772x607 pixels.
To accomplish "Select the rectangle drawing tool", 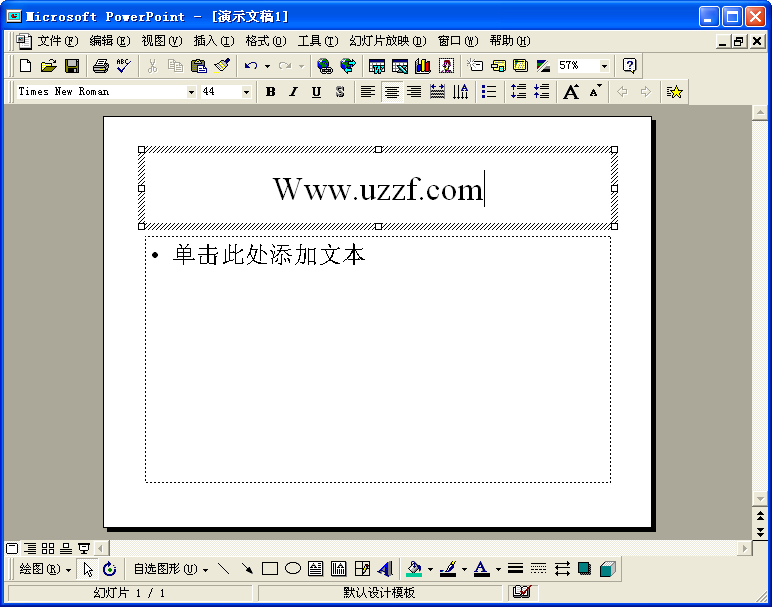I will (270, 569).
